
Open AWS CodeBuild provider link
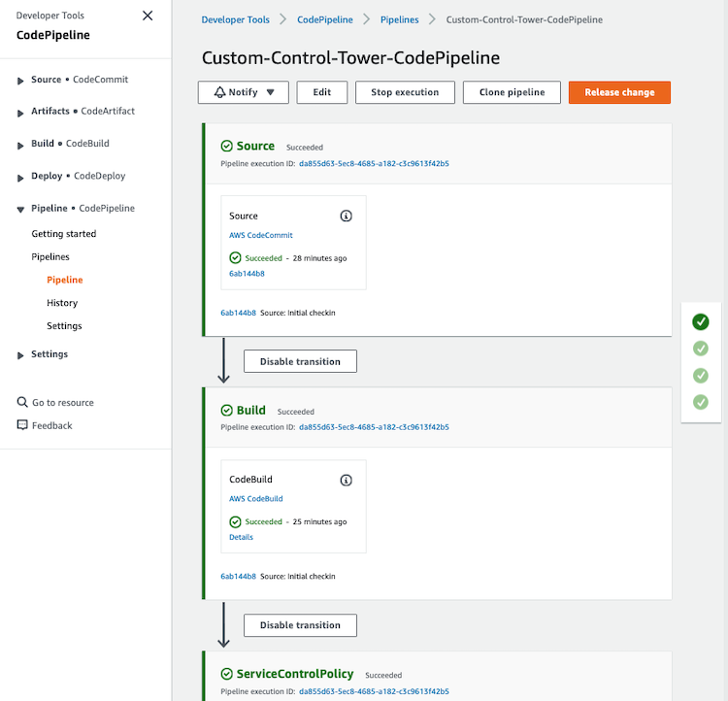(x=256, y=498)
